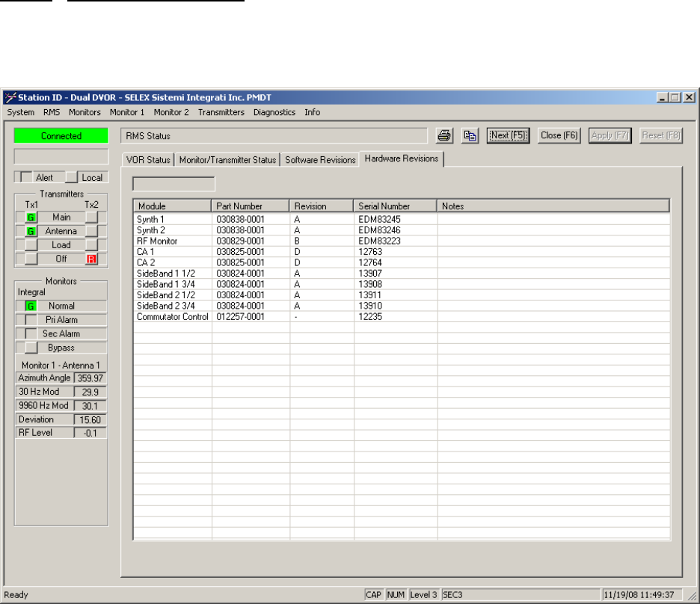Click the Reset (F8) button
700x604 pixels.
coord(660,135)
